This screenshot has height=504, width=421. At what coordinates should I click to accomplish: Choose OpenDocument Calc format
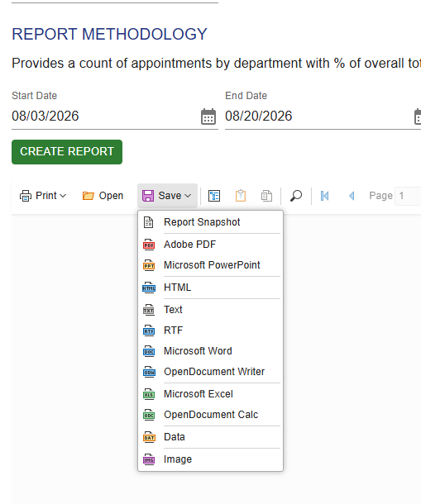(210, 415)
